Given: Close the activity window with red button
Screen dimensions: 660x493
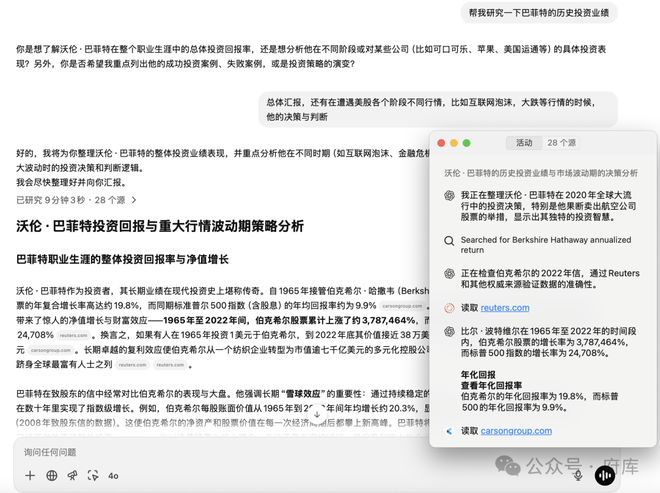Looking at the screenshot, I should pyautogui.click(x=441, y=143).
